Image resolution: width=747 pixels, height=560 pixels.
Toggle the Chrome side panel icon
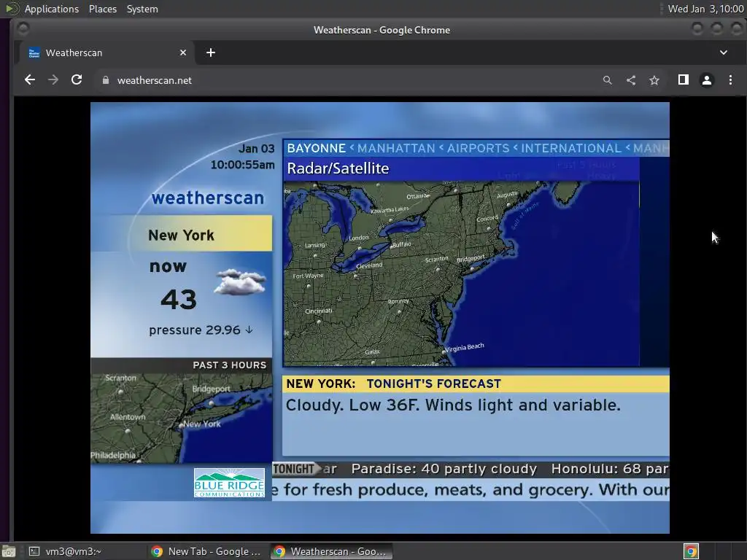(683, 80)
